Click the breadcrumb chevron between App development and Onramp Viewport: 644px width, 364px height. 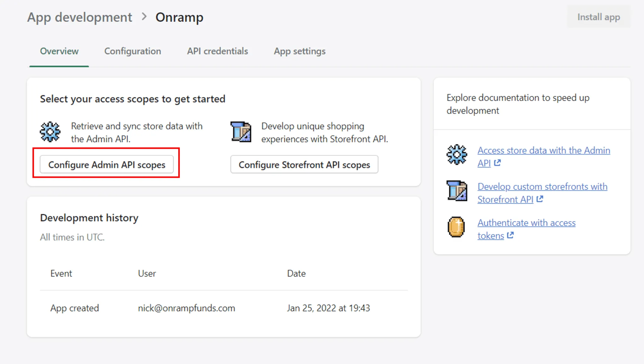pos(144,17)
